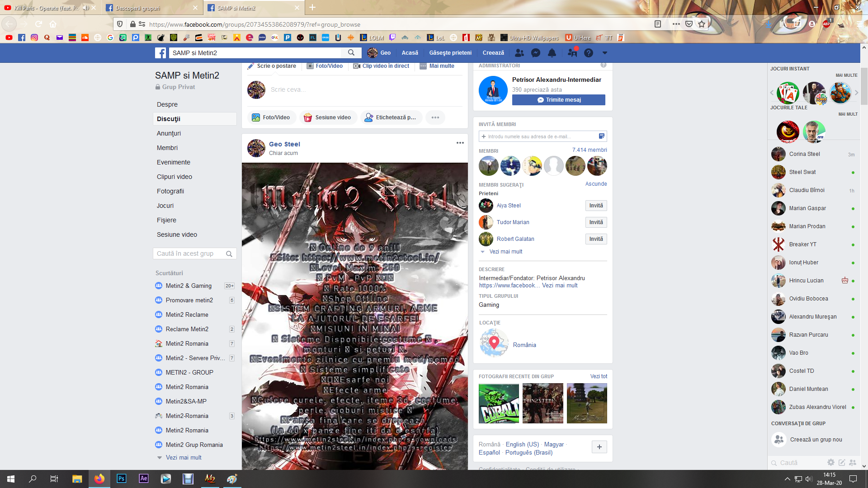Open the help question mark icon
Screen dimensions: 868x488
588,53
